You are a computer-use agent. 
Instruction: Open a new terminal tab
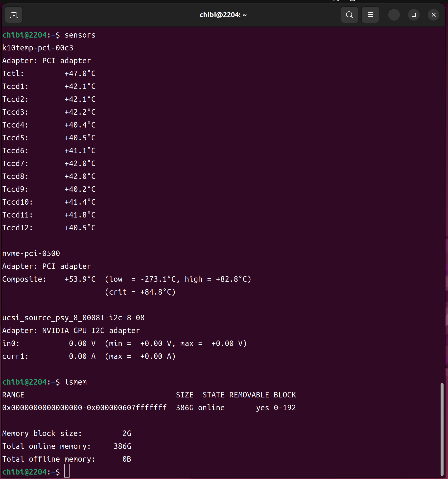[14, 15]
